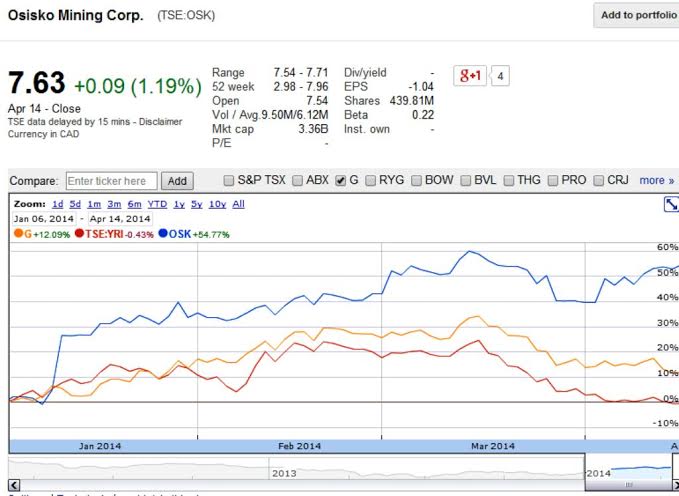Click the Mar 2014 label on the chart axis
This screenshot has width=679, height=496.
(x=493, y=446)
